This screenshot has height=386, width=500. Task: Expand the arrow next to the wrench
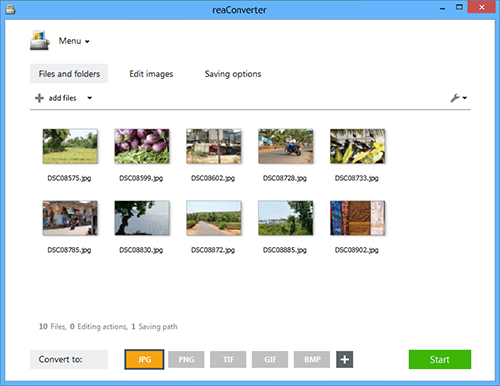[465, 98]
